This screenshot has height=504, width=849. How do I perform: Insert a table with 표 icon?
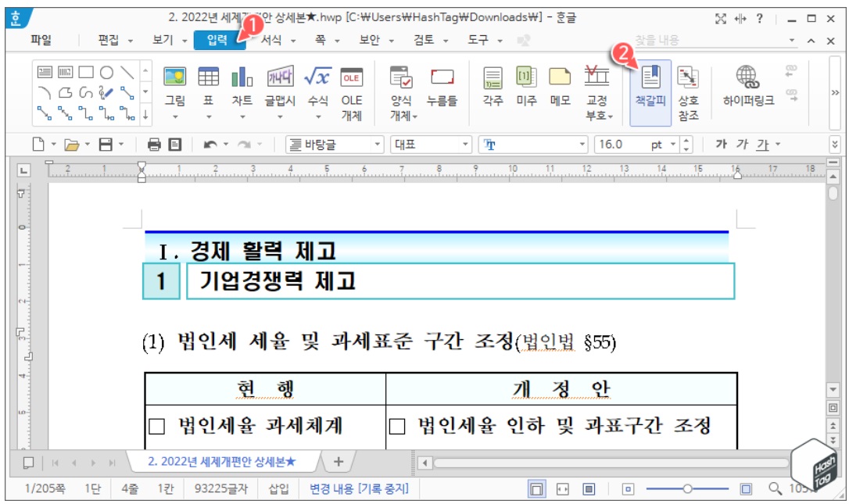(x=209, y=77)
